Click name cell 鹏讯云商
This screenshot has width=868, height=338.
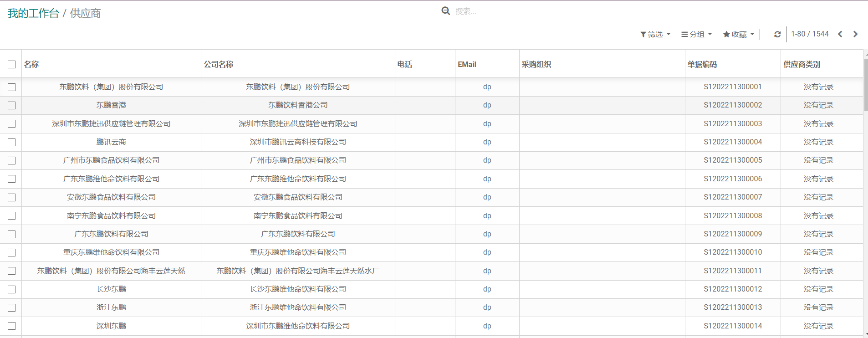point(111,142)
